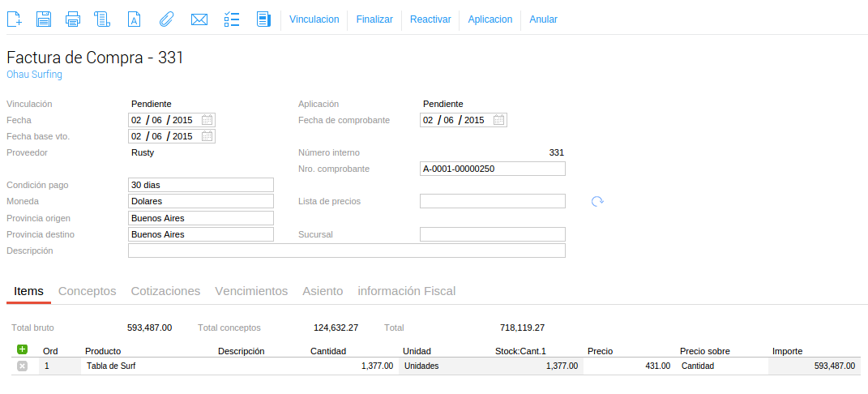Switch to the Conceptos tab
This screenshot has height=394, width=868.
point(88,291)
